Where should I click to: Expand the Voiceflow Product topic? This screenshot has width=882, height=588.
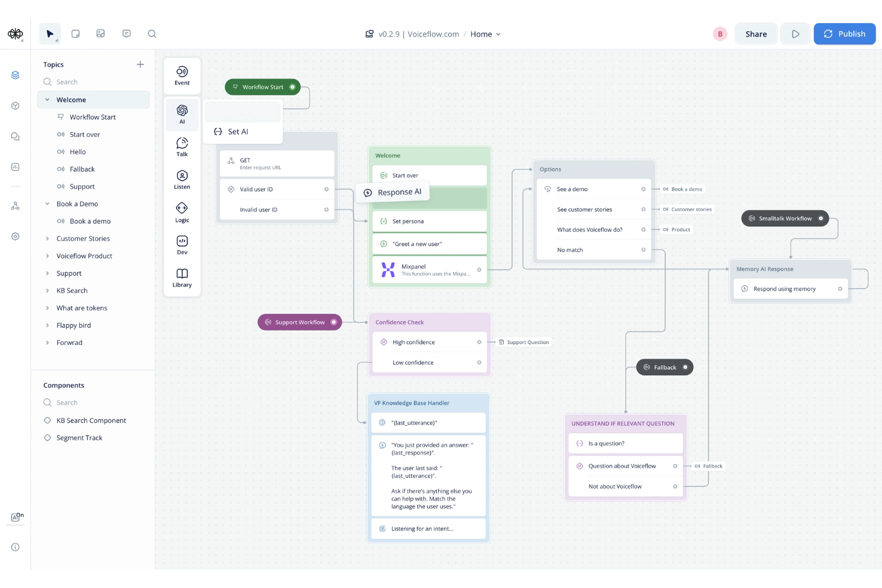pos(48,256)
